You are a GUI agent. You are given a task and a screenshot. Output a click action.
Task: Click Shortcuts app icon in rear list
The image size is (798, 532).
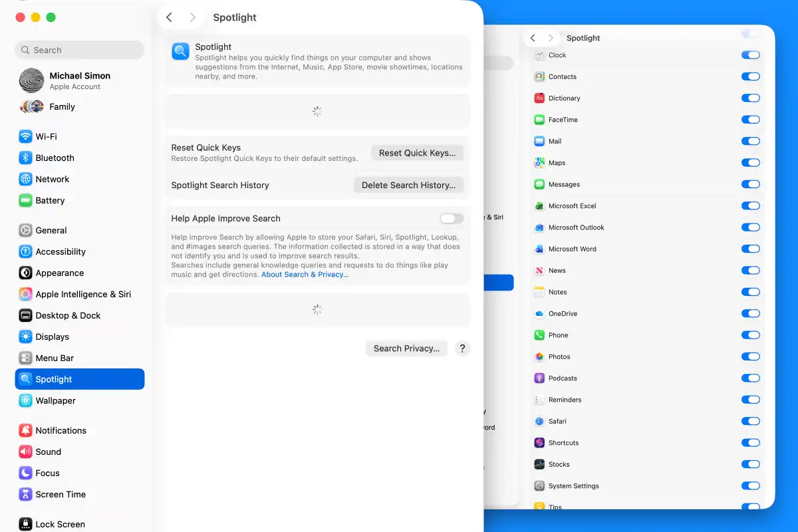coord(539,443)
